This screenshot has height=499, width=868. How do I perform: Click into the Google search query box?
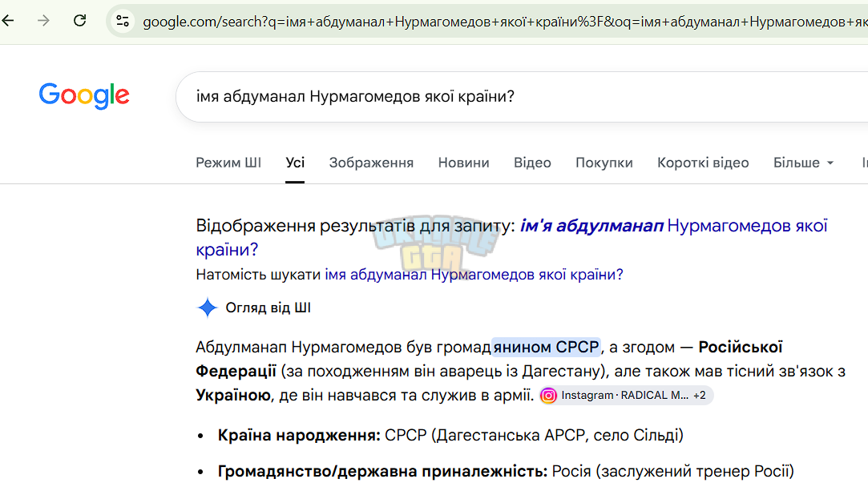tap(520, 97)
